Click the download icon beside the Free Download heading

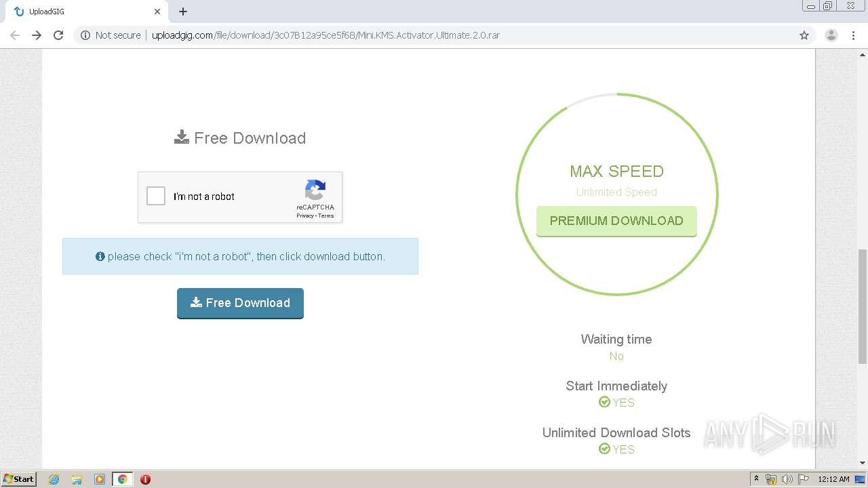pos(181,138)
